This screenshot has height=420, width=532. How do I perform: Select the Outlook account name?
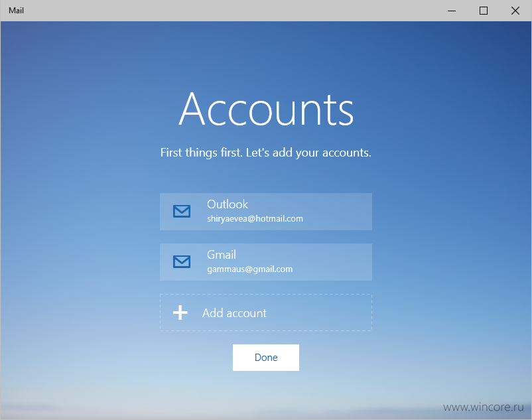pos(228,204)
